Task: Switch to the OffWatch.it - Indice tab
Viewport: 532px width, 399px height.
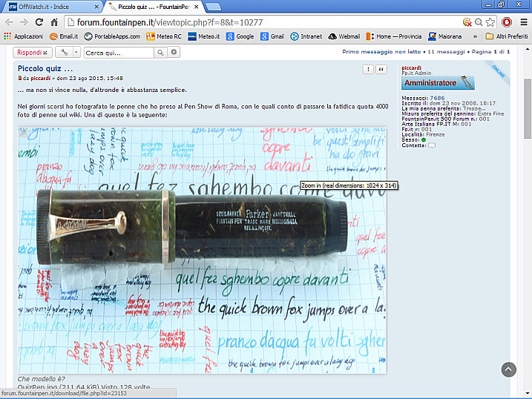Action: 50,7
